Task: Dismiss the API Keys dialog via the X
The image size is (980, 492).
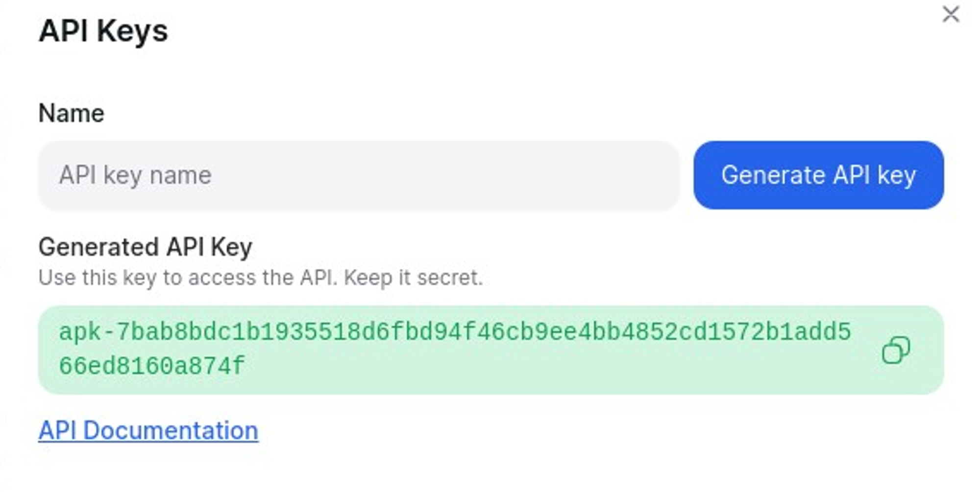Action: point(951,15)
